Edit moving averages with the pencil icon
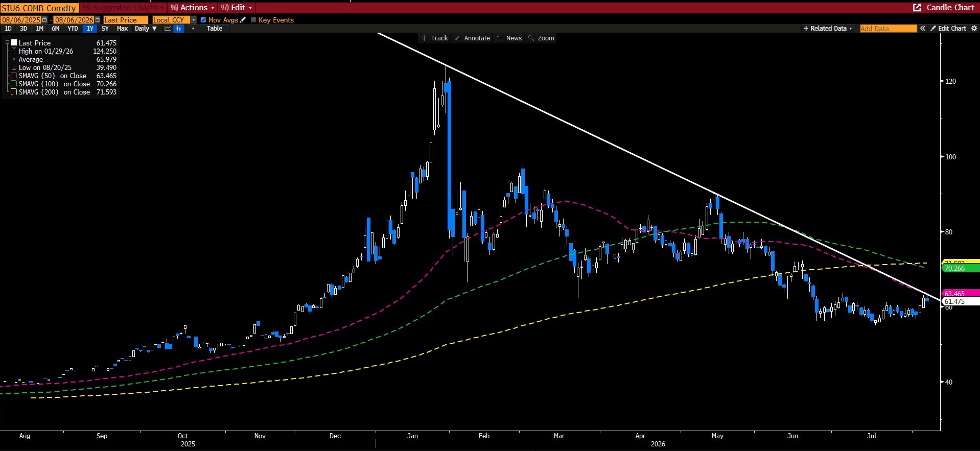Screen dimensions: 980x451 243,20
